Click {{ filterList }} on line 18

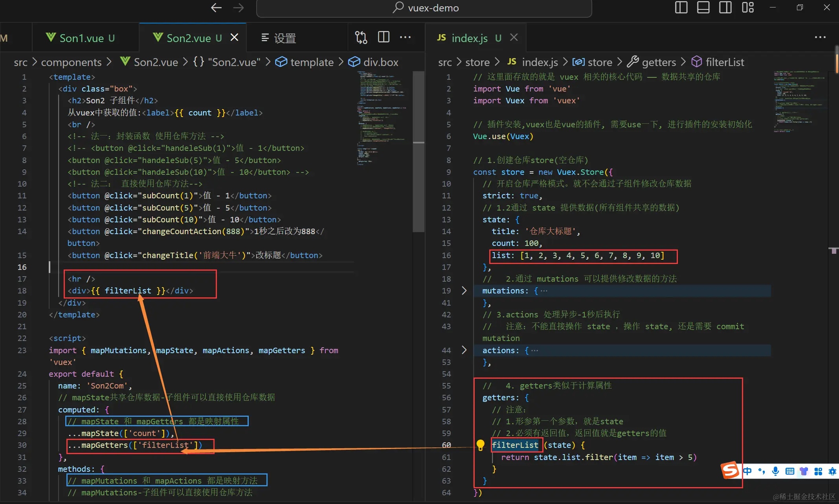[128, 291]
